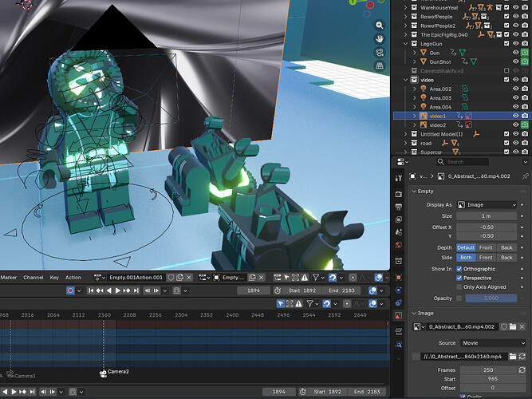Image resolution: width=532 pixels, height=399 pixels.
Task: Open the Object properties tab
Action: [399, 277]
